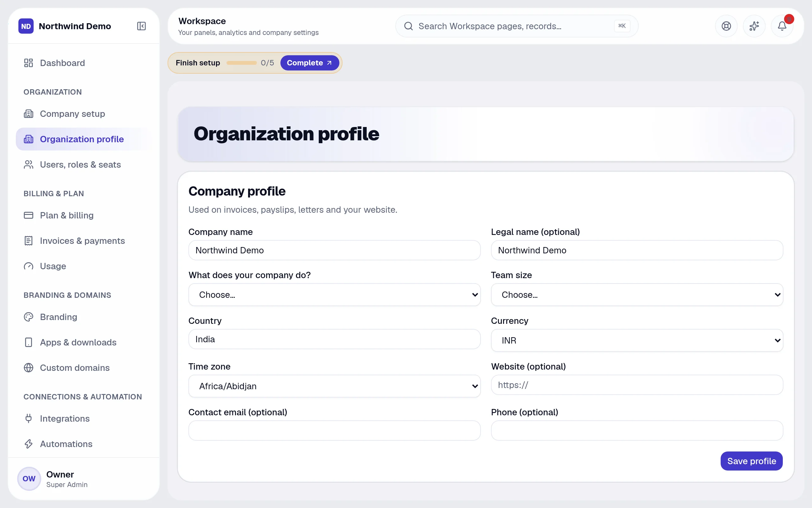Open the Dashboard link
The image size is (812, 508).
[x=84, y=63]
